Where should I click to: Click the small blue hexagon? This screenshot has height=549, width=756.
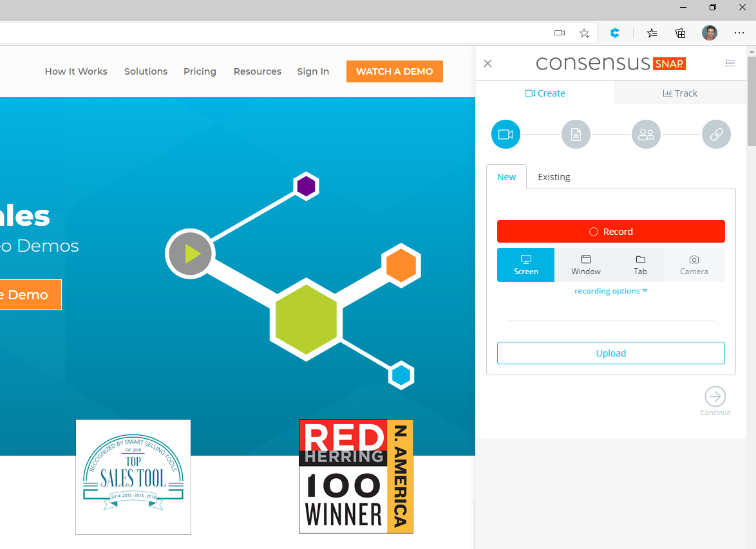(401, 375)
